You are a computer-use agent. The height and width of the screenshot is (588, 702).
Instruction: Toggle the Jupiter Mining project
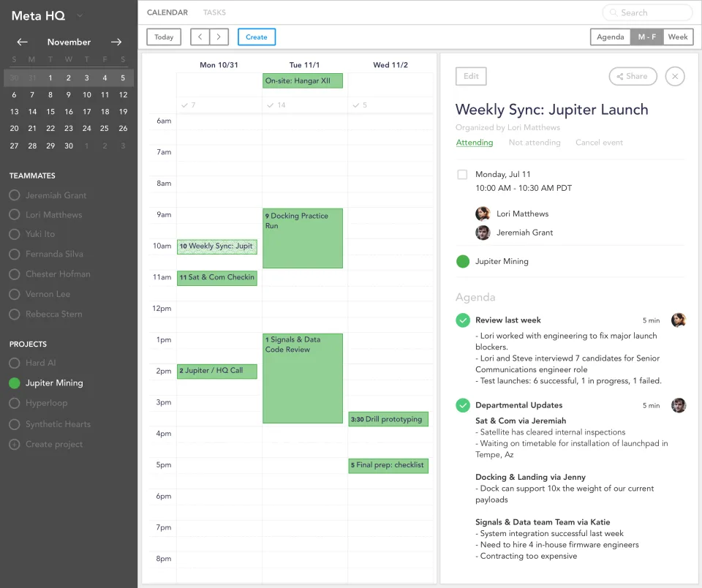tap(15, 383)
